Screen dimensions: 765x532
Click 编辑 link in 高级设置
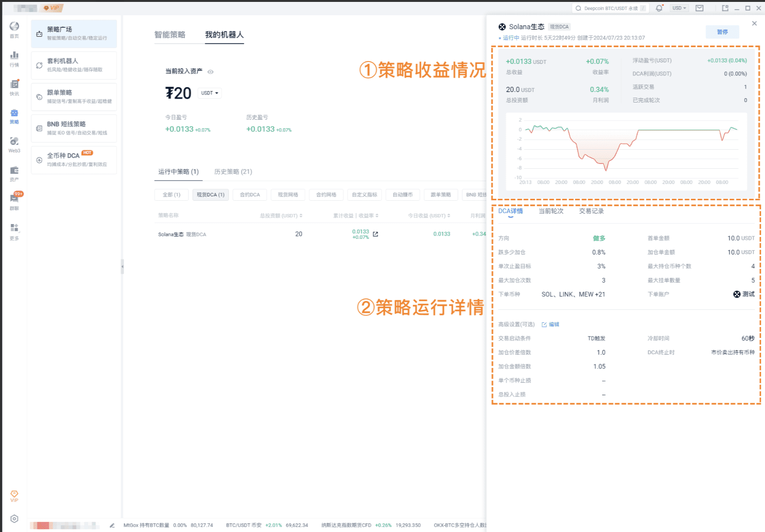point(554,325)
